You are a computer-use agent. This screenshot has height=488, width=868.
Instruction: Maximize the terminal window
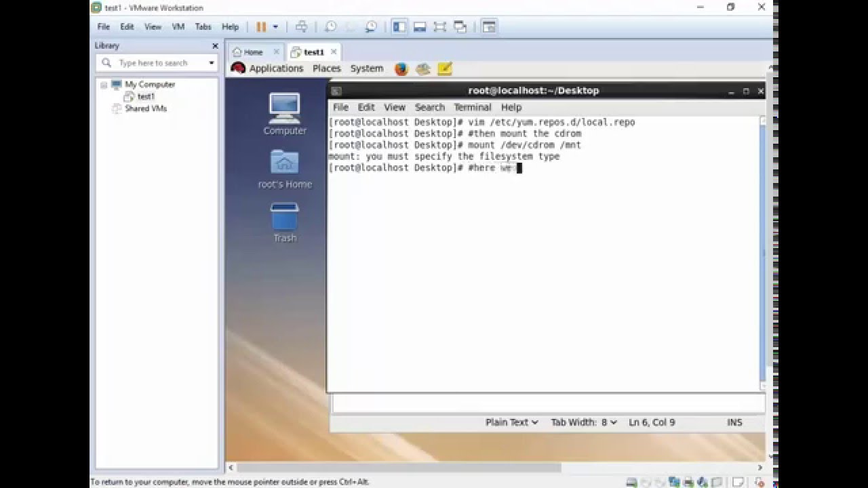pyautogui.click(x=746, y=91)
